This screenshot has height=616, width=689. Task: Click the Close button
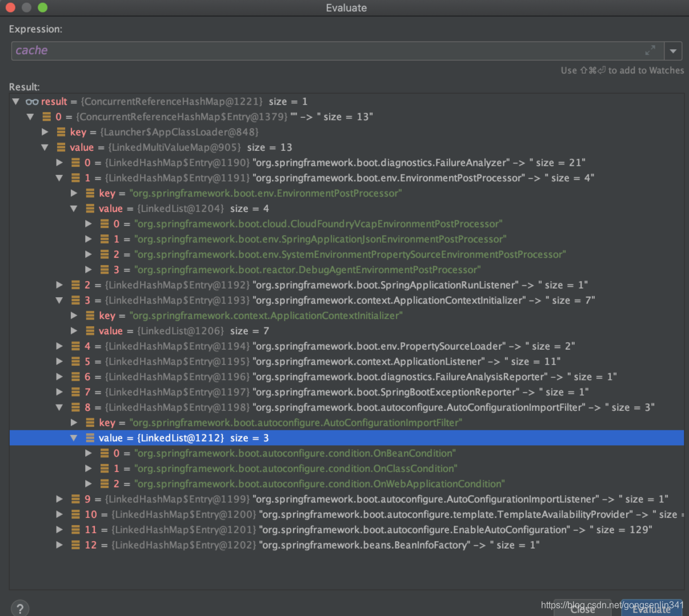point(583,608)
